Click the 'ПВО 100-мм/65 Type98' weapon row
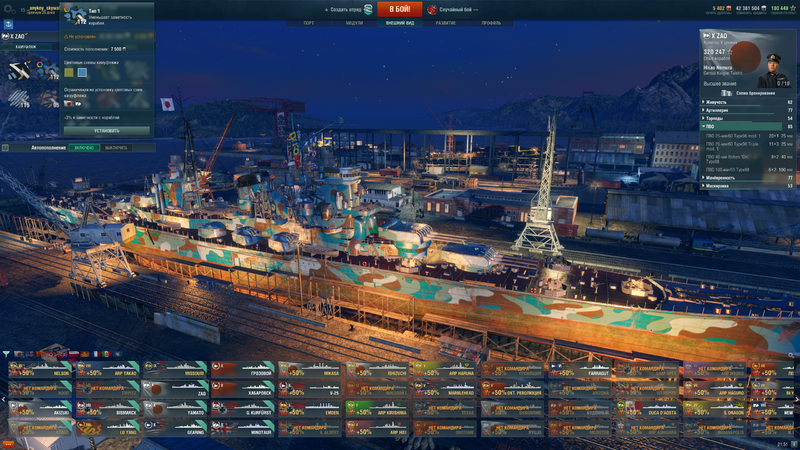Viewport: 800px width, 450px height. click(748, 169)
